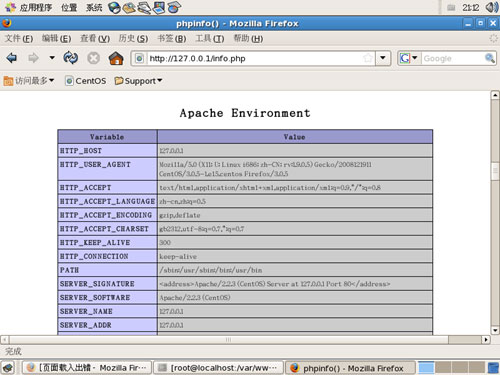Click the search magnifier icon
500x375 pixels.
(489, 58)
